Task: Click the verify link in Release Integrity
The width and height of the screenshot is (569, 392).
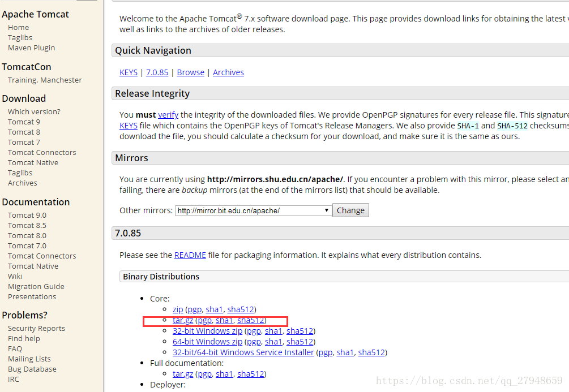Action: (x=168, y=115)
